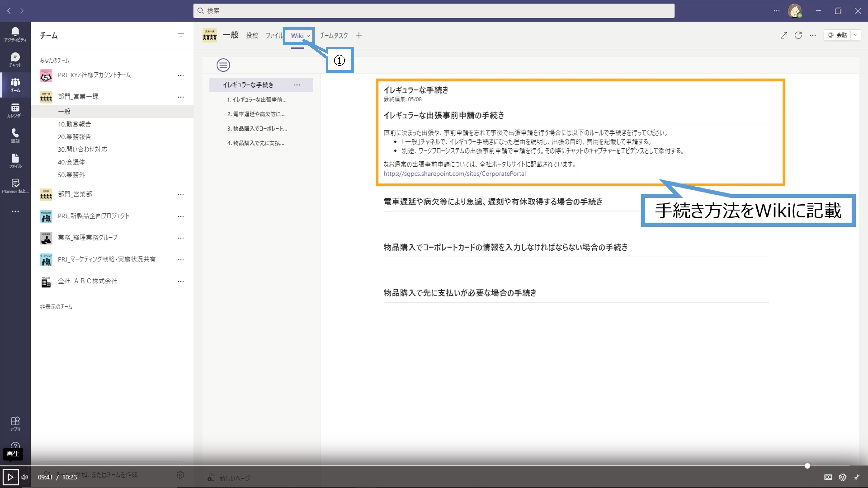868x488 pixels.
Task: Open the CorporatePortal SharePoint link
Action: click(x=455, y=174)
